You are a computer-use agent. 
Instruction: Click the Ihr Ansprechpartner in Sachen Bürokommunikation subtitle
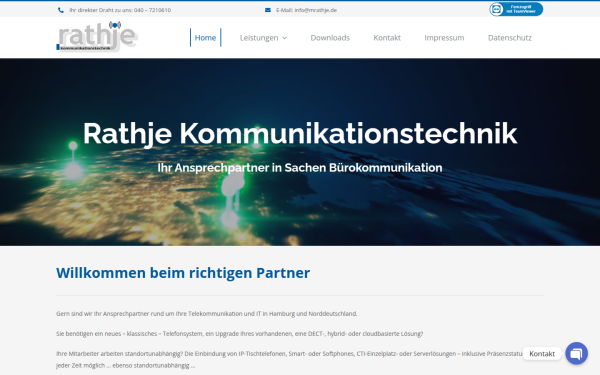(300, 168)
